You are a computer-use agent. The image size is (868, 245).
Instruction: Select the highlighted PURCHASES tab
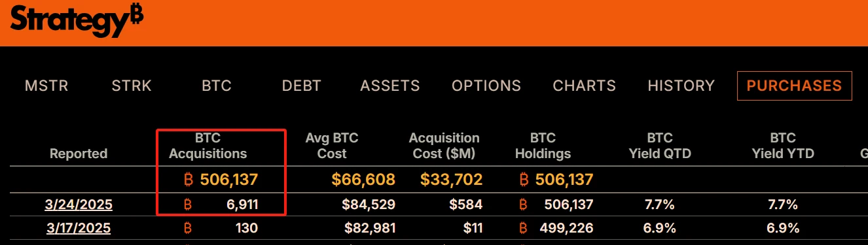(794, 86)
